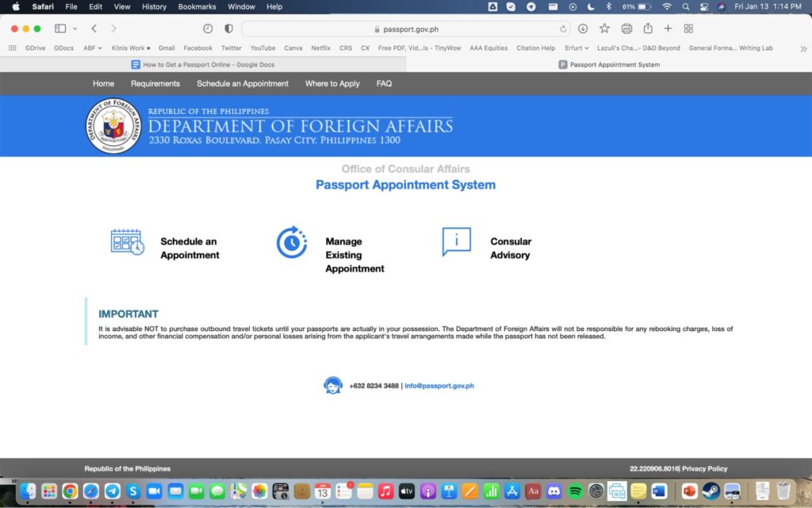Select the Passport Appointment System tab
812x508 pixels.
click(x=609, y=65)
